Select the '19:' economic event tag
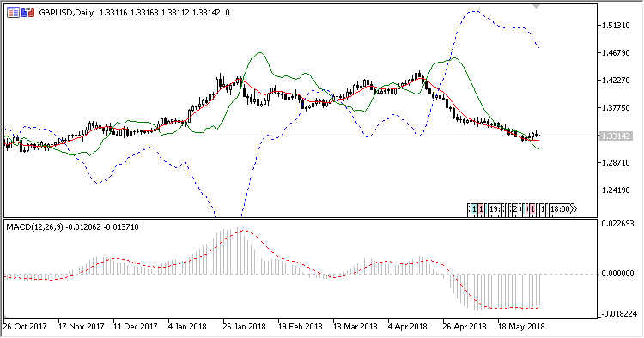This screenshot has width=644, height=338. click(x=495, y=209)
